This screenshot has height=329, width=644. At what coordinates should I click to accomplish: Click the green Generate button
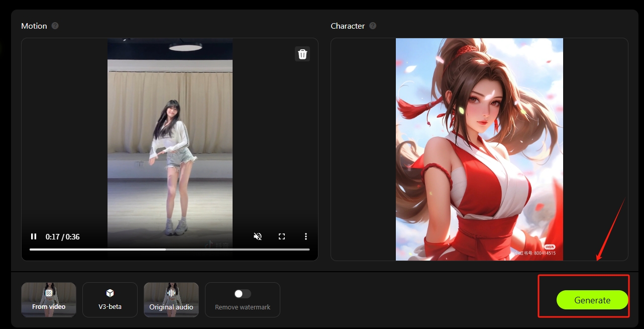(x=592, y=300)
